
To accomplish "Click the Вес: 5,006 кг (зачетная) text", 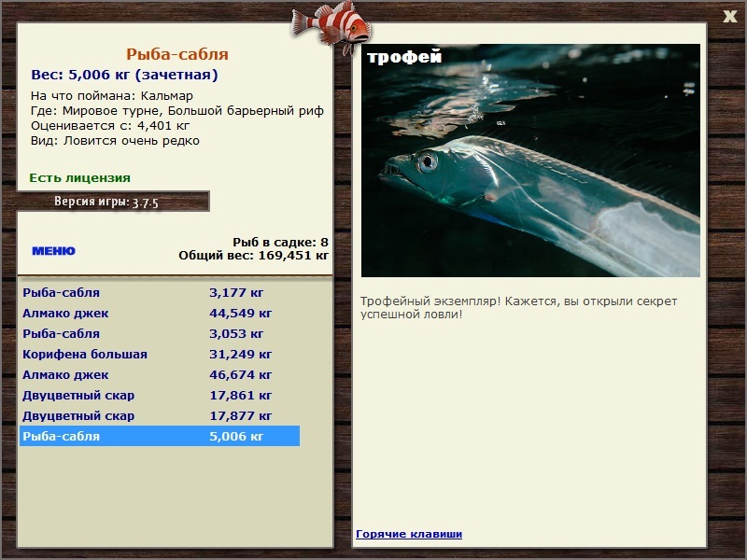I will (x=124, y=75).
